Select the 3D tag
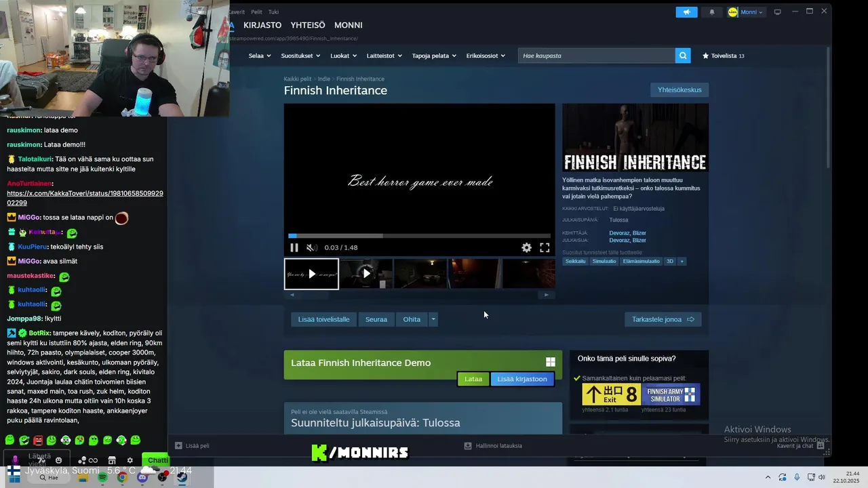 (x=670, y=261)
